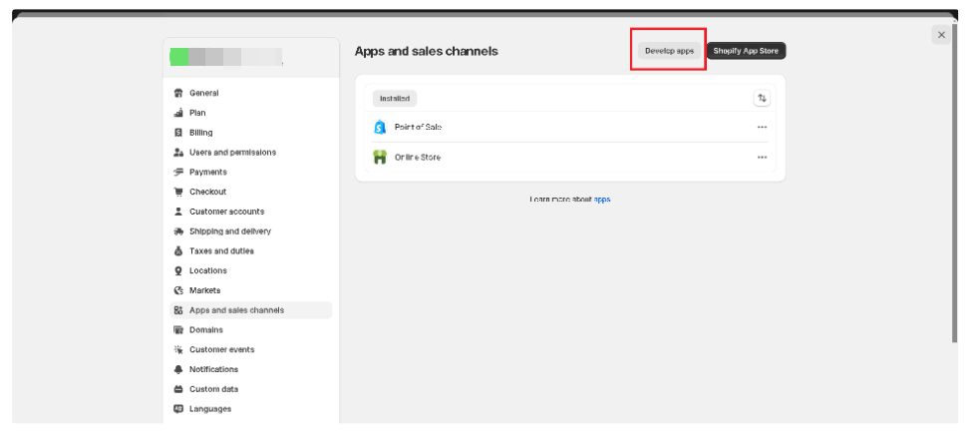Screen dimensions: 980x447
Task: Open Point of Sale more options menu
Action: (762, 127)
